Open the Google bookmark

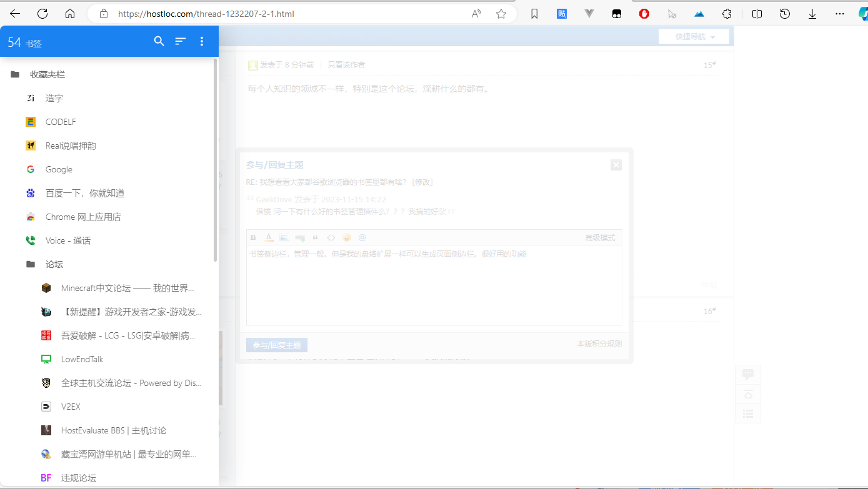click(x=59, y=169)
